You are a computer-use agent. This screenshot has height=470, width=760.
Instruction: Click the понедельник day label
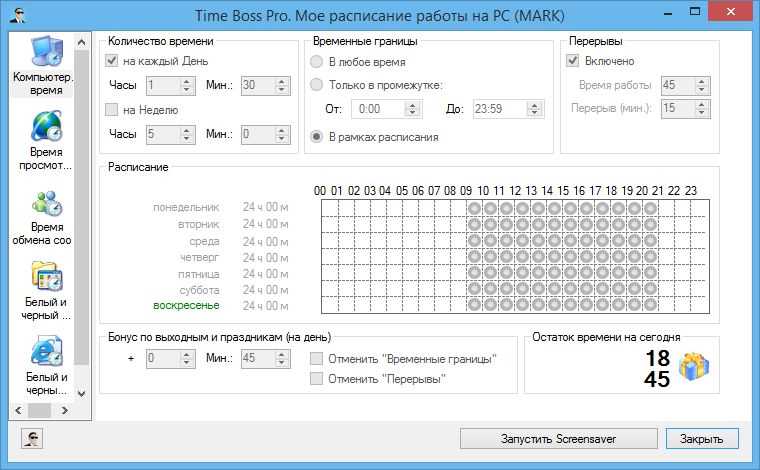(186, 207)
